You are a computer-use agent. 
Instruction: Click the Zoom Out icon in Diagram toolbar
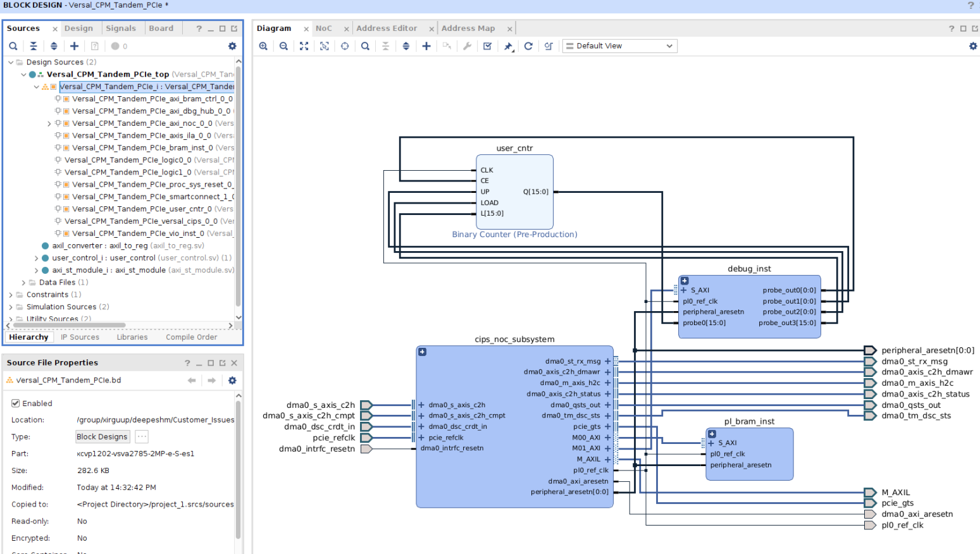tap(283, 46)
